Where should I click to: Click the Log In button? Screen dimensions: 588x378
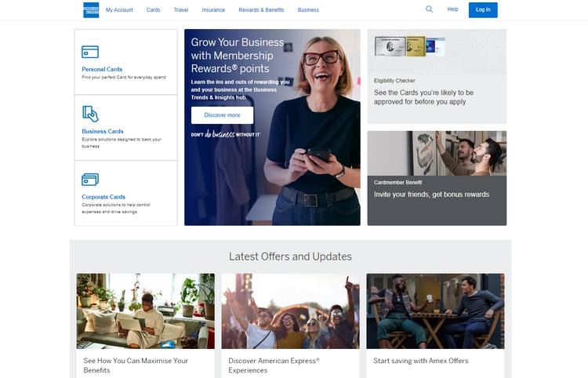click(483, 9)
